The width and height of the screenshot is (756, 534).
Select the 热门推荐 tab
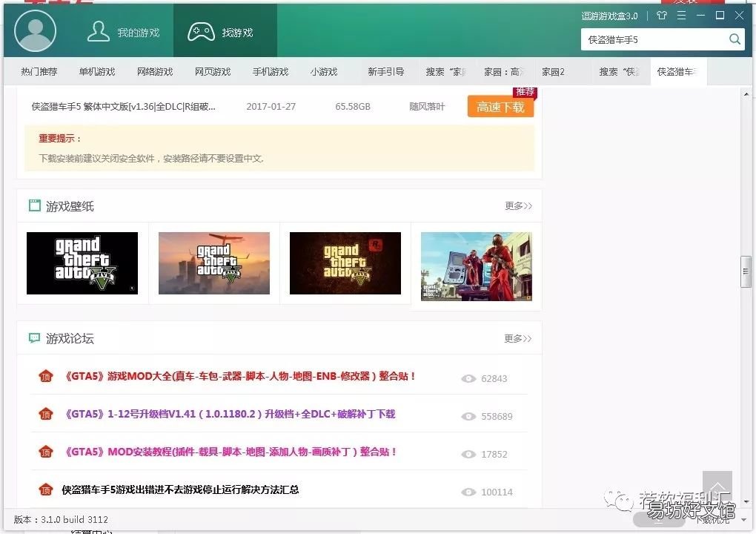click(39, 71)
